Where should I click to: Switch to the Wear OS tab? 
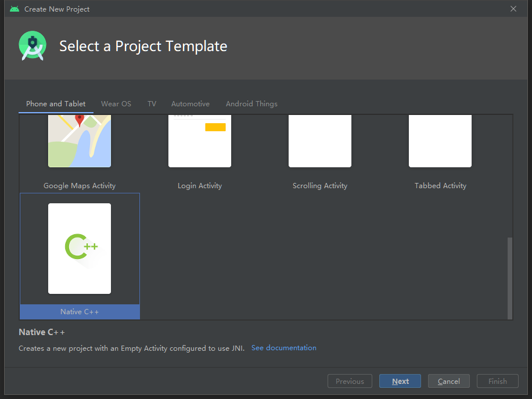[x=116, y=104]
